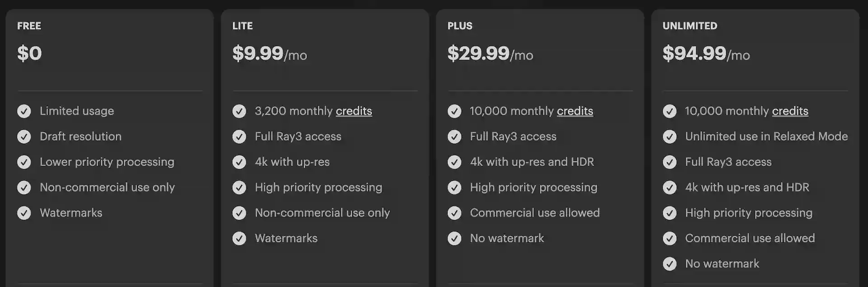The width and height of the screenshot is (868, 287).
Task: Open the credits link in the Unlimited plan
Action: [x=790, y=111]
